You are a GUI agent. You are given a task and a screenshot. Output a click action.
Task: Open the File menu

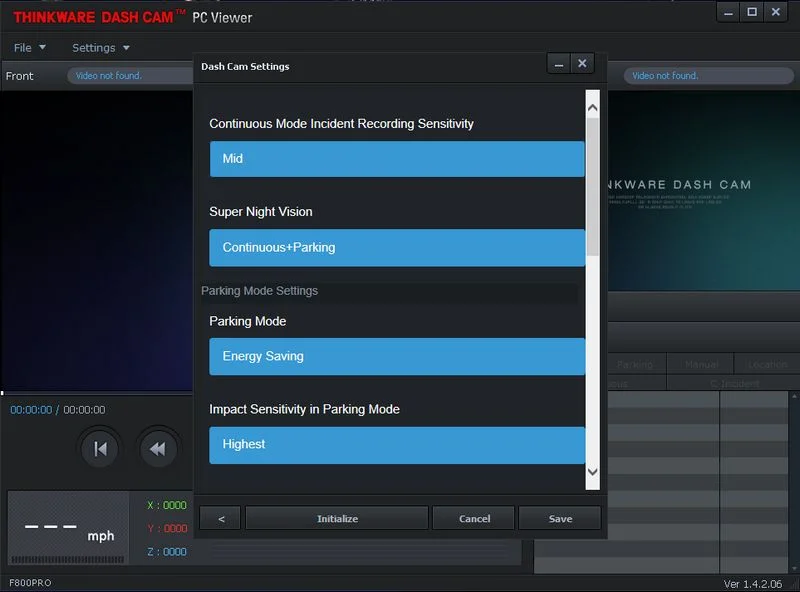30,47
